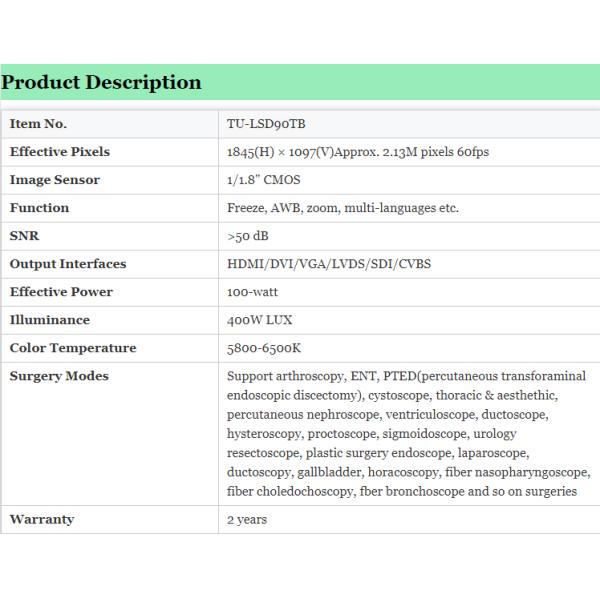Click the Surgery Modes label
Image resolution: width=600 pixels, height=600 pixels.
point(59,376)
